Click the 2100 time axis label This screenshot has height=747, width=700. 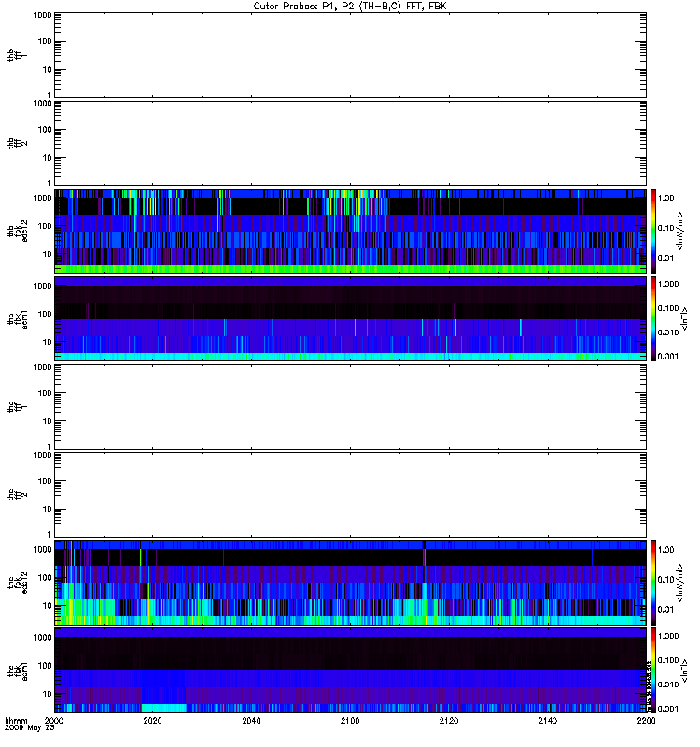pos(350,721)
